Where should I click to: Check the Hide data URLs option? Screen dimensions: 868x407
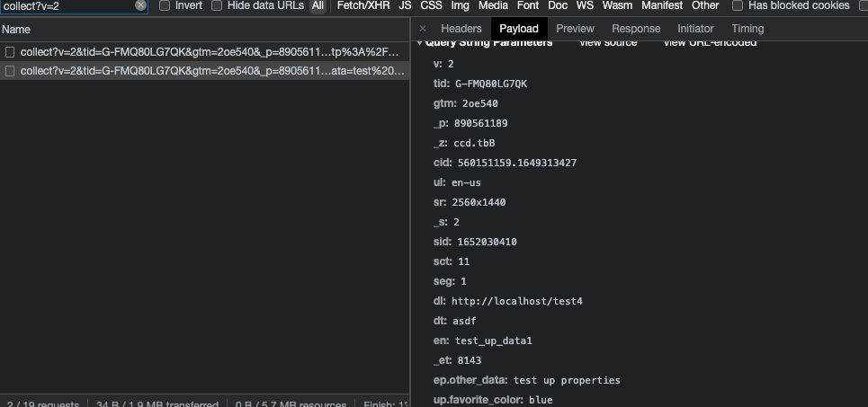[x=217, y=5]
